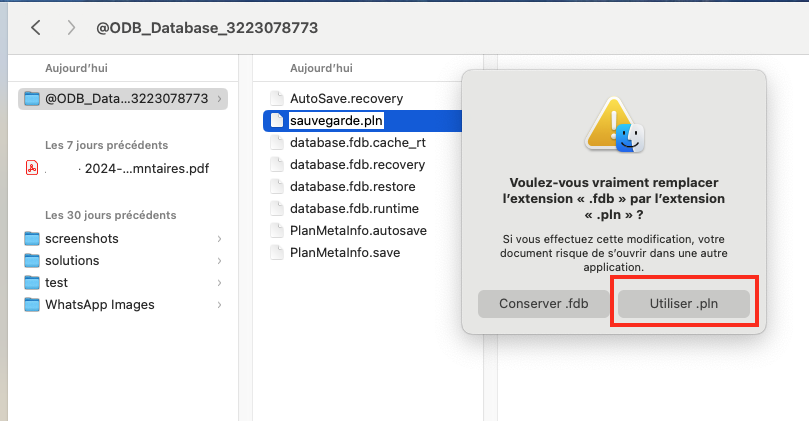Image resolution: width=809 pixels, height=421 pixels.
Task: Select the @ODB_Data...3223078773 folder icon
Action: point(32,99)
